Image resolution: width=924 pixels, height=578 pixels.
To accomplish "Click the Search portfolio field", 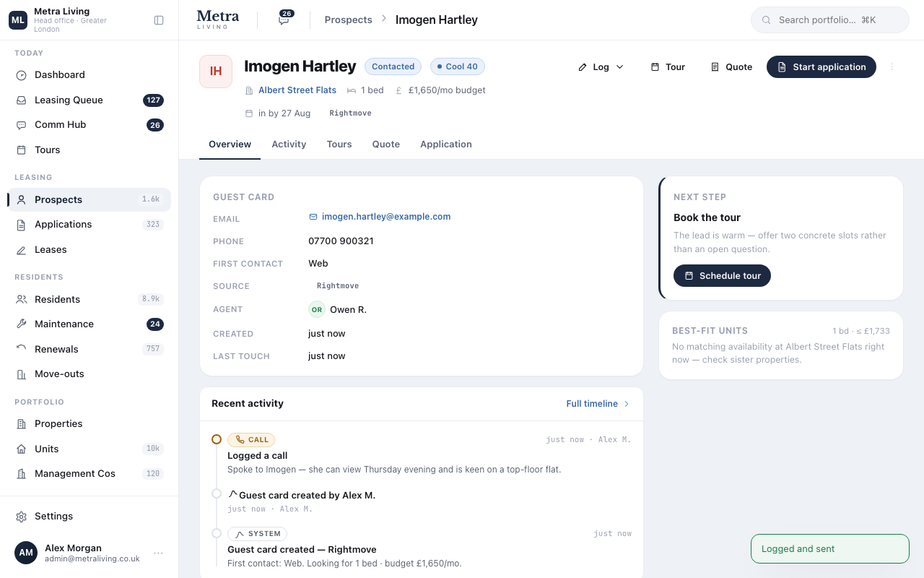I will coord(830,20).
